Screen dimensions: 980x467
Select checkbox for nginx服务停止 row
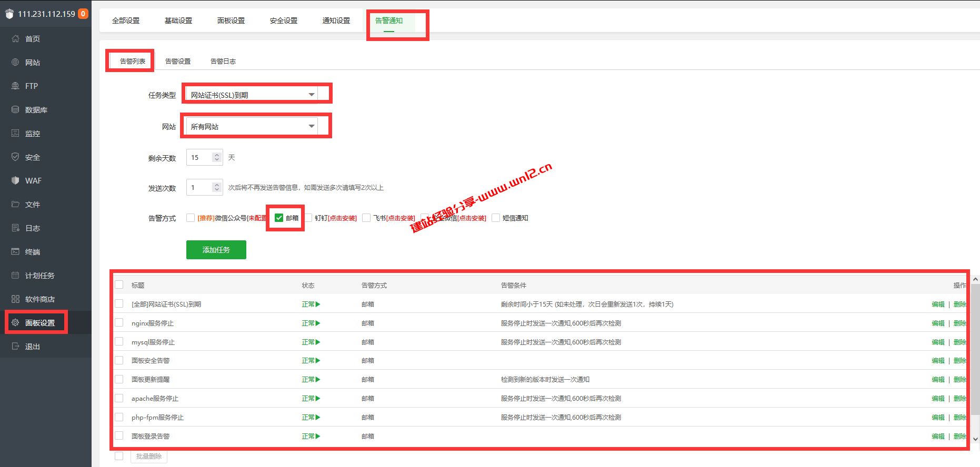(119, 322)
